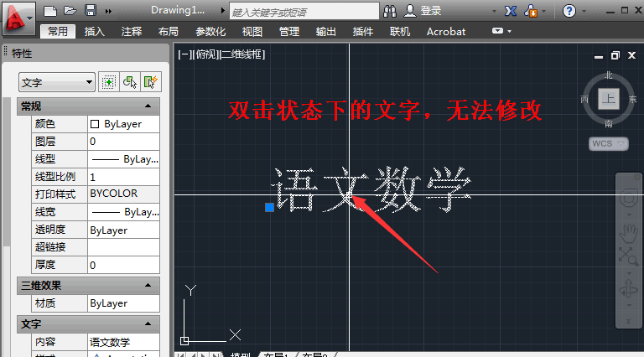Click the binoculars search icon
Screen dimensions: 644x357
(x=390, y=11)
